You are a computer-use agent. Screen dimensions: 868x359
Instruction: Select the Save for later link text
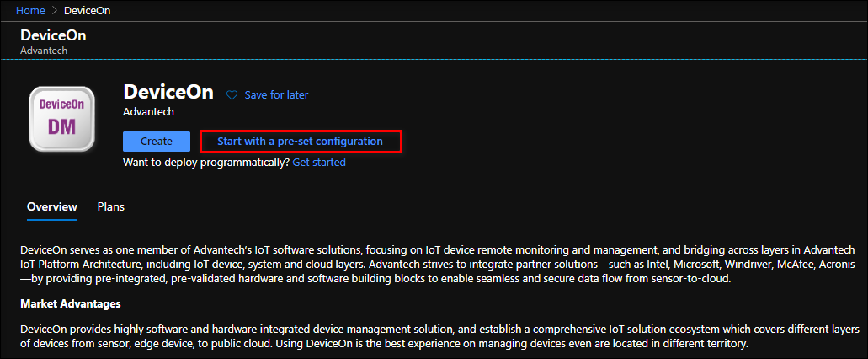pyautogui.click(x=276, y=95)
